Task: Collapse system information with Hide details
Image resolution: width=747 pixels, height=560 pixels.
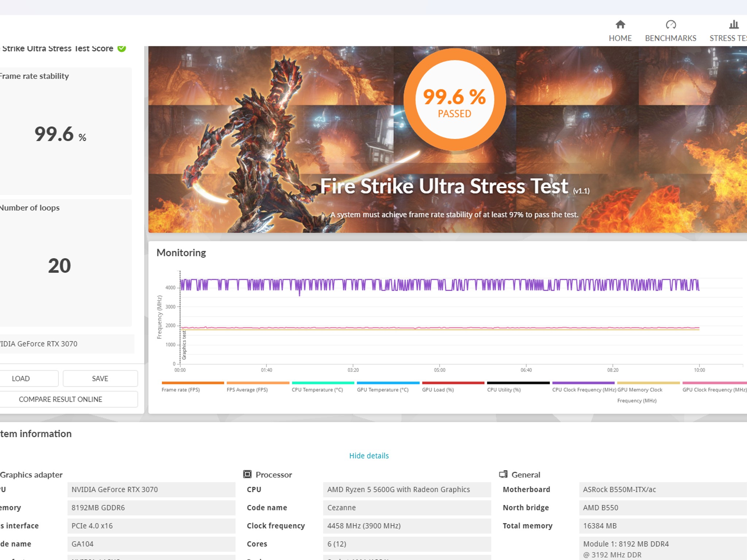Action: click(369, 456)
